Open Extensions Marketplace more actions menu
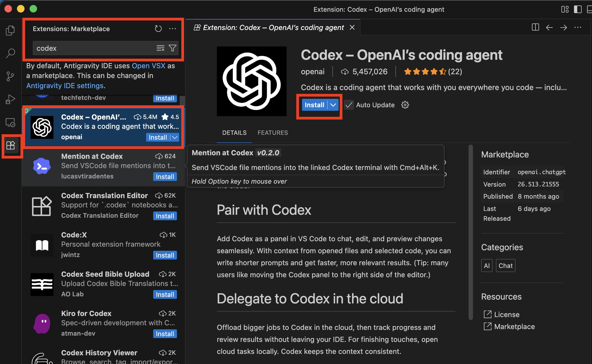The image size is (592, 364). click(x=173, y=29)
